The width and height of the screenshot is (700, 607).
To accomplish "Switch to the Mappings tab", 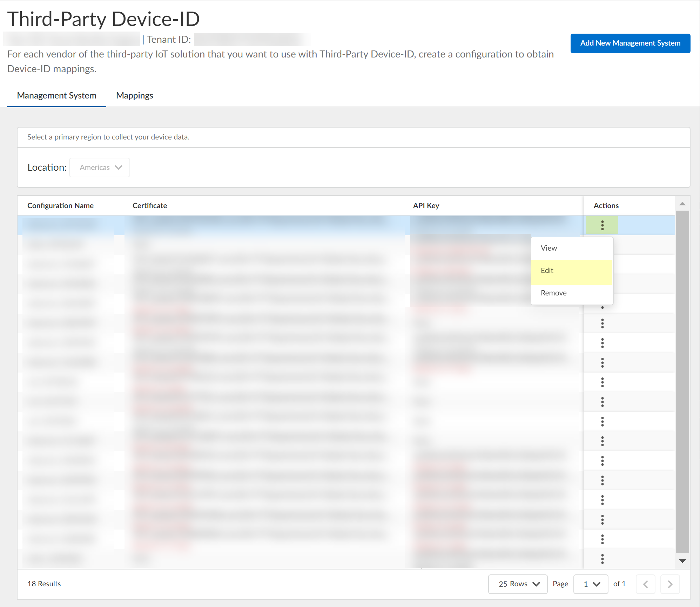I will pos(134,96).
